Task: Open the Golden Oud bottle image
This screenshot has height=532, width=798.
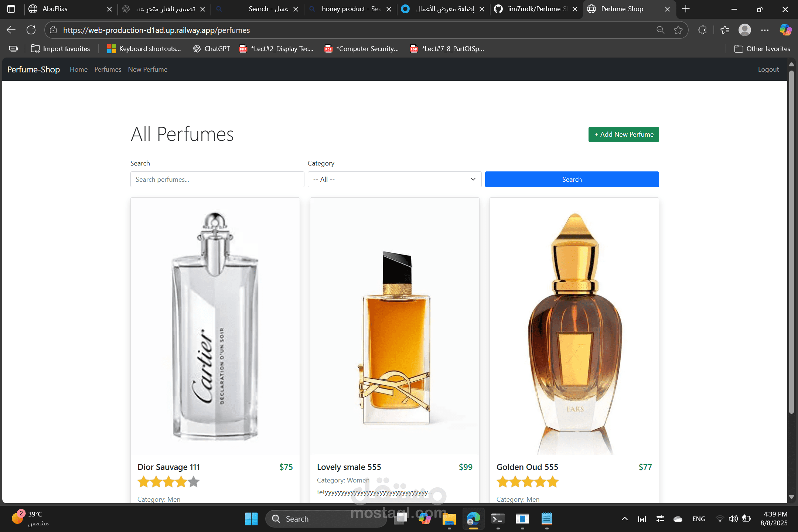Action: [x=574, y=326]
